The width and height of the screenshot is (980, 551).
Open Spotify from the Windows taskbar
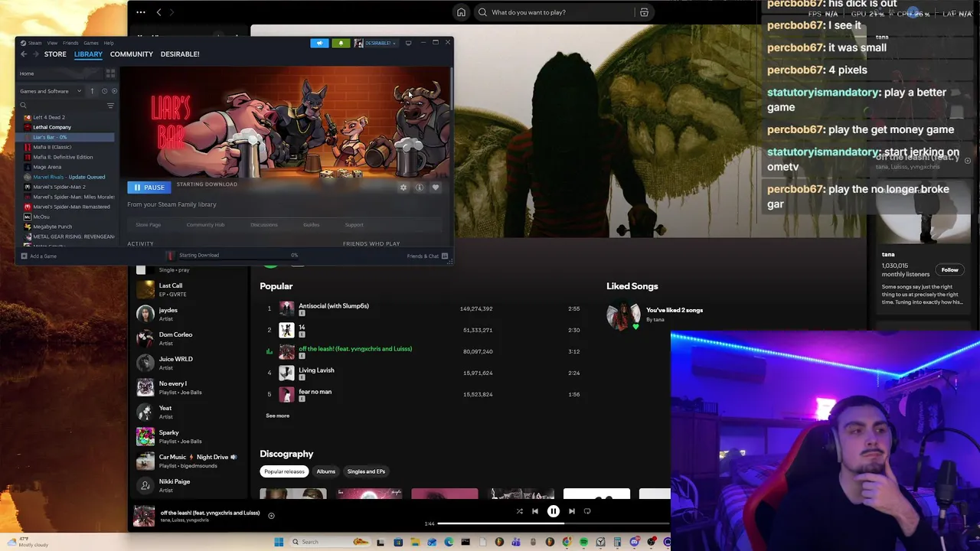[x=583, y=542]
